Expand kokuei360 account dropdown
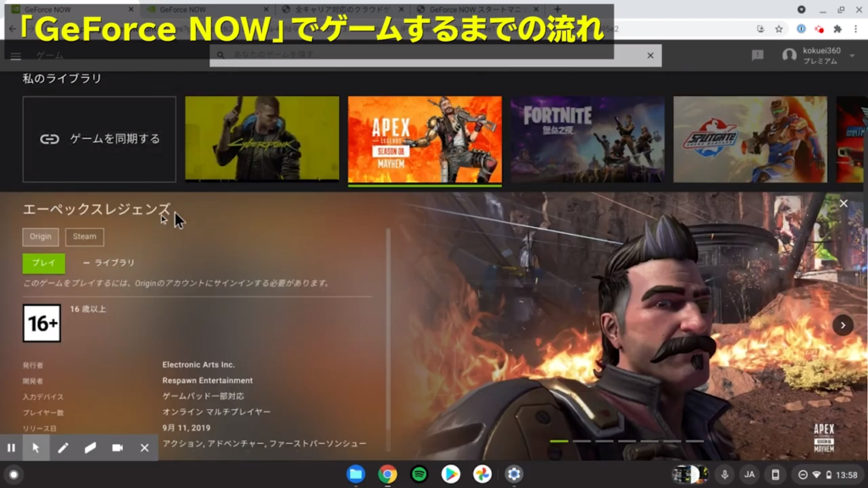 (x=812, y=56)
